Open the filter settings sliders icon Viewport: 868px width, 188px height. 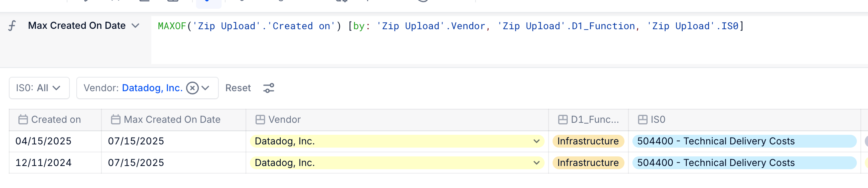(269, 88)
